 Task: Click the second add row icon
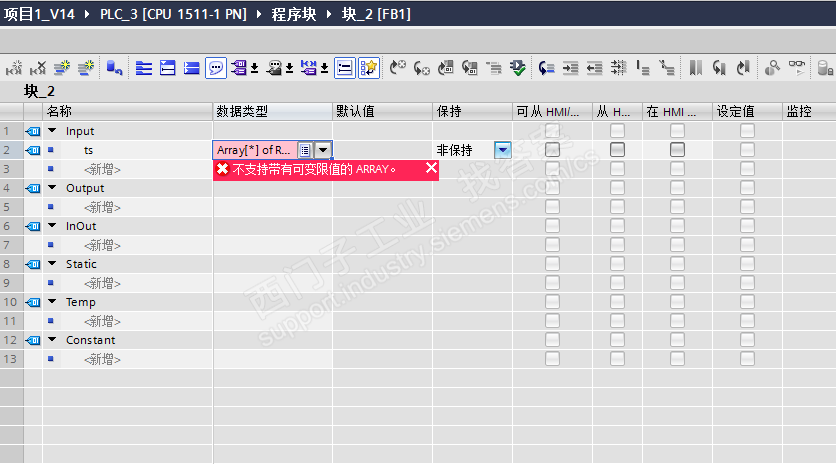tap(86, 68)
